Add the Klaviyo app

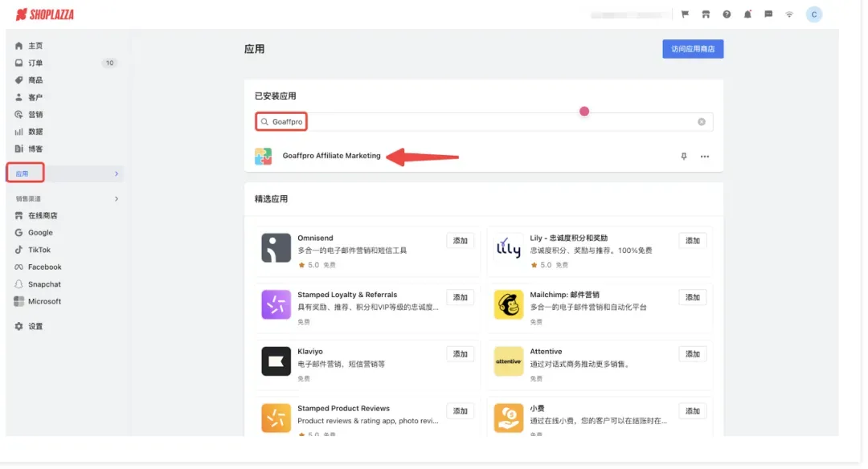pyautogui.click(x=460, y=354)
